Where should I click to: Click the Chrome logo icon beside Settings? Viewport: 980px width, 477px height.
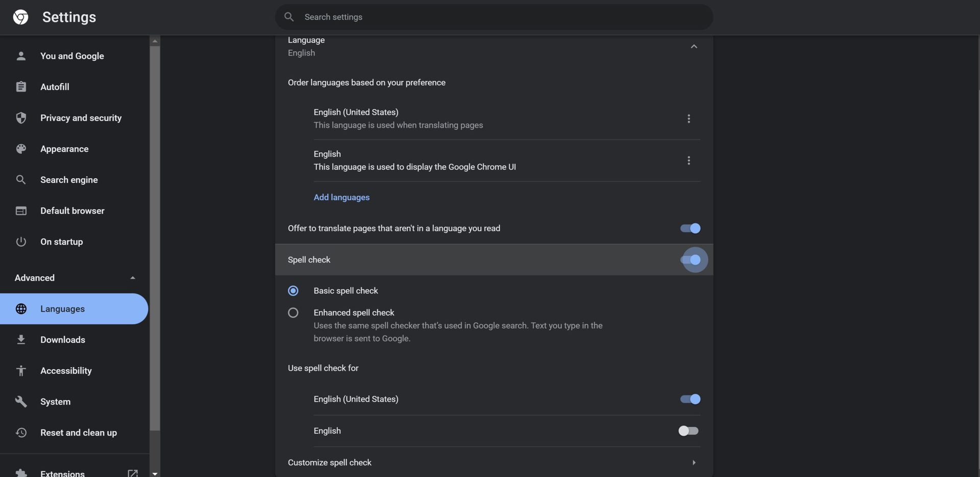click(x=20, y=17)
